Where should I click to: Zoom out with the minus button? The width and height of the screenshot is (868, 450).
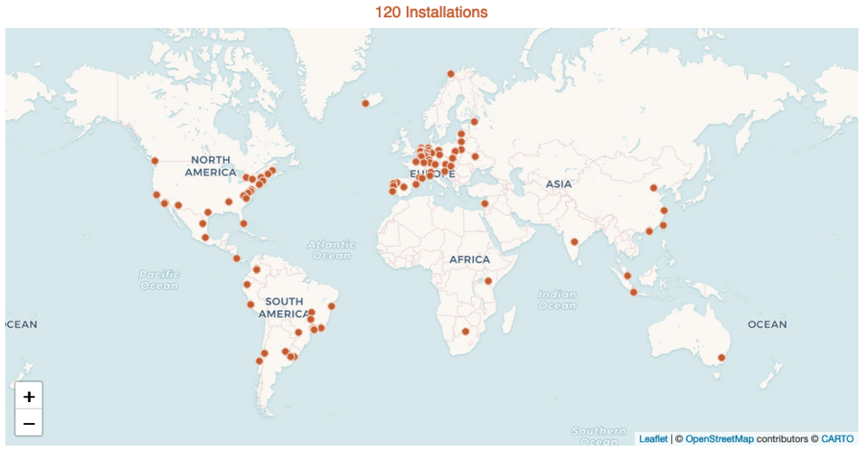pyautogui.click(x=29, y=424)
